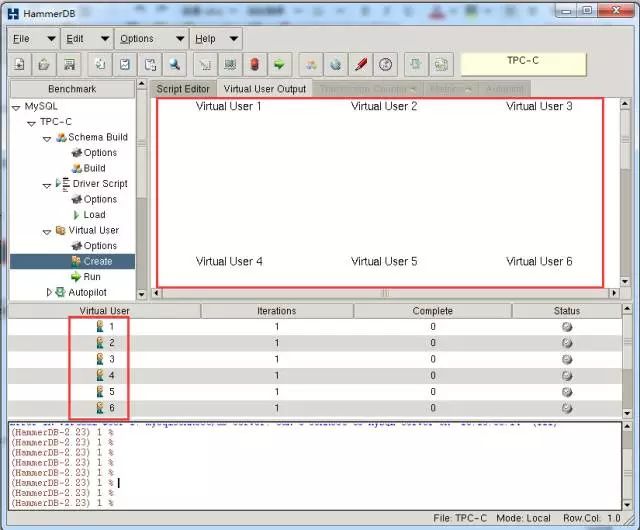Click the Open file toolbar icon
The height and width of the screenshot is (530, 640).
point(44,65)
